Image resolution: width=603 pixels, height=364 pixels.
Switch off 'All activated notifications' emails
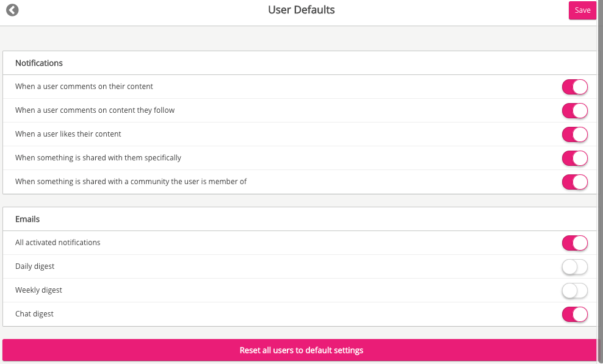point(574,243)
